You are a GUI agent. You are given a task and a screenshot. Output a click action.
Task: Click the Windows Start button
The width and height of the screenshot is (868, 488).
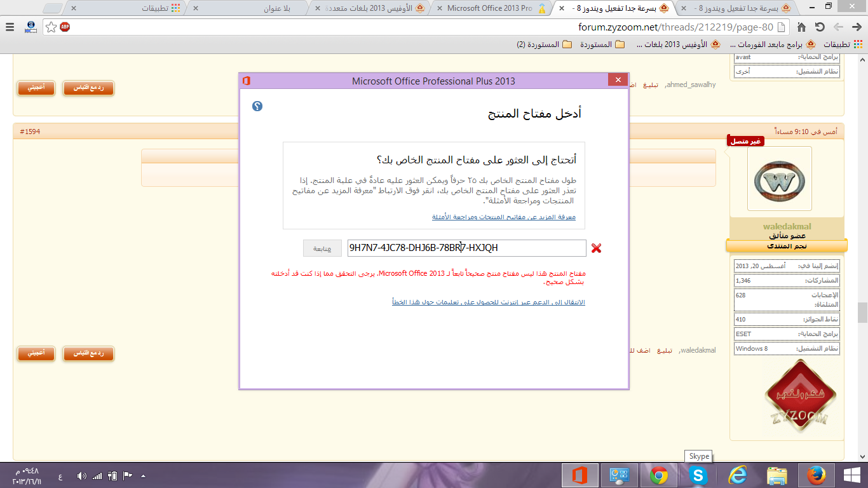click(851, 475)
